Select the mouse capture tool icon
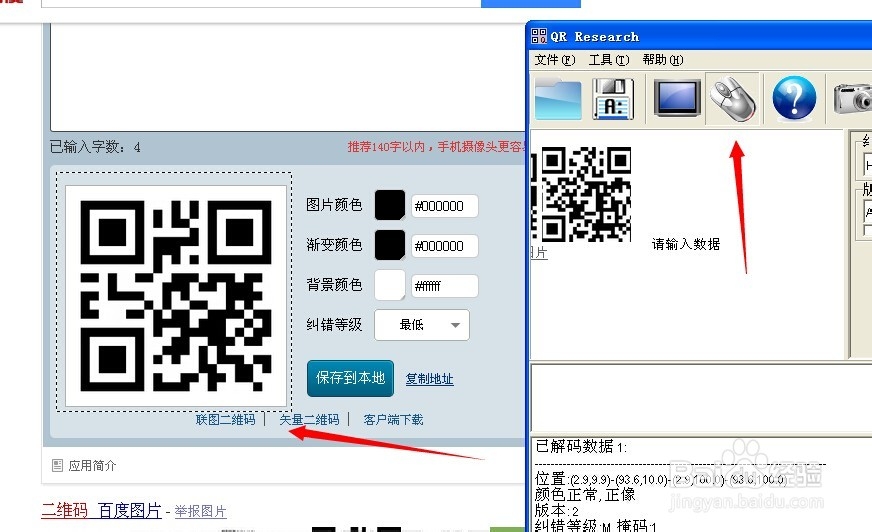The width and height of the screenshot is (872, 532). pos(732,99)
